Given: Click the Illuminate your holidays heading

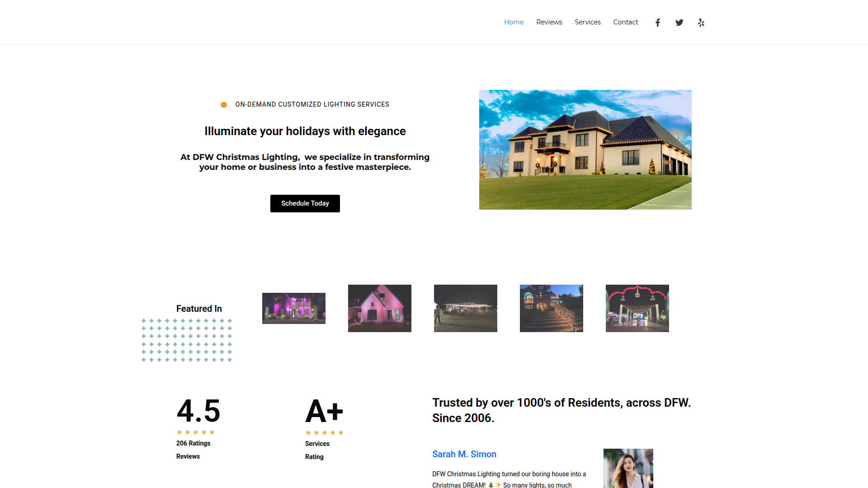Looking at the screenshot, I should click(x=305, y=131).
